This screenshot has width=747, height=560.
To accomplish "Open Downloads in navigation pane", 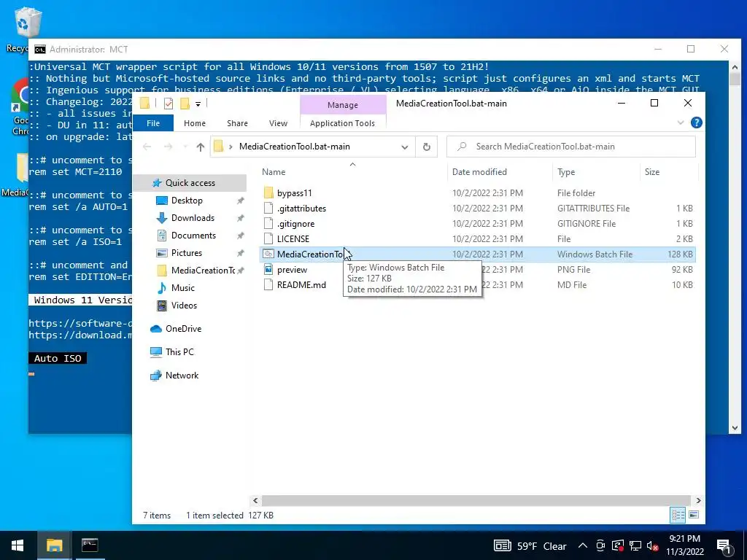I will (x=193, y=218).
